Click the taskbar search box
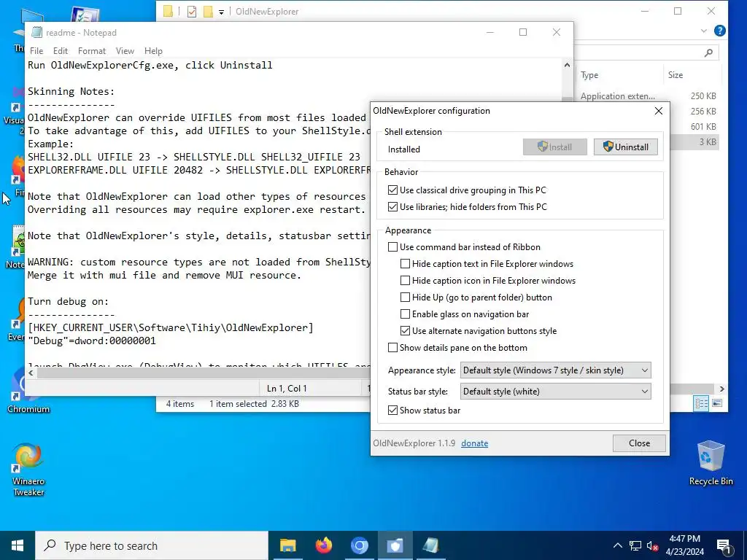 [152, 545]
